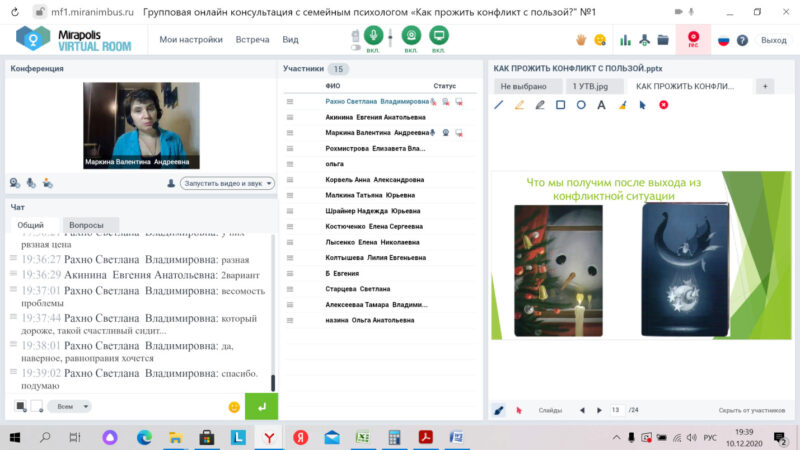The width and height of the screenshot is (800, 450).
Task: Select the blue pointer arrow tool
Action: tap(643, 105)
